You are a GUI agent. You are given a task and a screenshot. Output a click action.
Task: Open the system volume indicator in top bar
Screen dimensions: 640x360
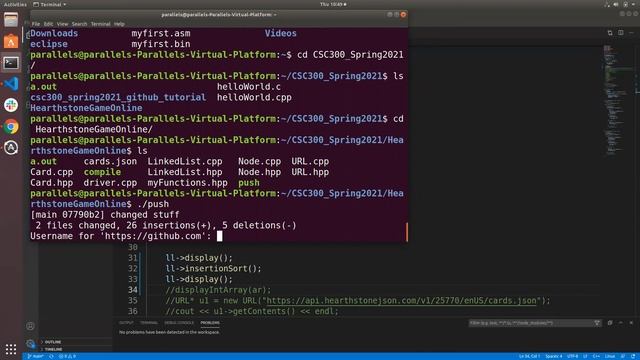pyautogui.click(x=616, y=4)
